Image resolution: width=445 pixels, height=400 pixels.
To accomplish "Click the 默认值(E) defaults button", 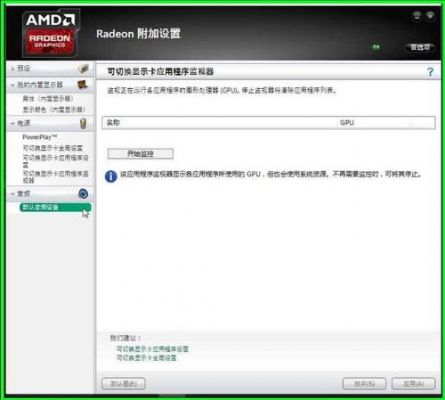I will click(123, 384).
